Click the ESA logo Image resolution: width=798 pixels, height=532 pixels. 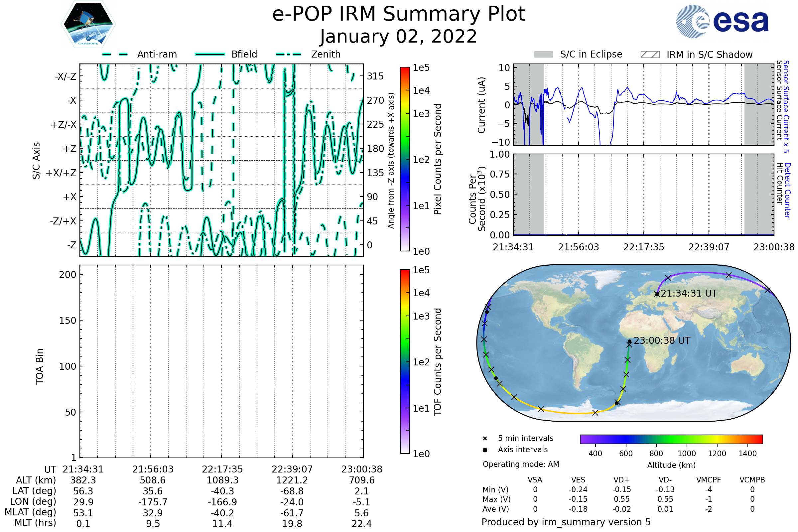coord(722,21)
